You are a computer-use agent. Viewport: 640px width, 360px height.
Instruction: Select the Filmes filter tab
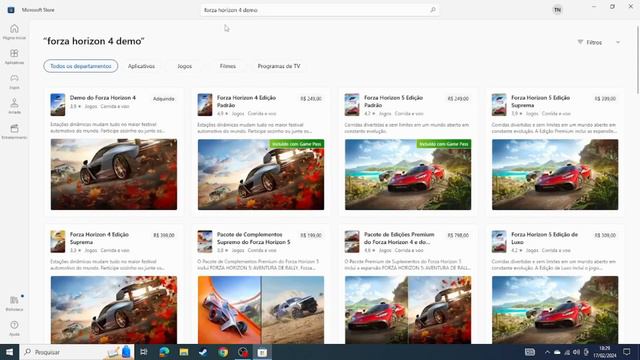(228, 66)
